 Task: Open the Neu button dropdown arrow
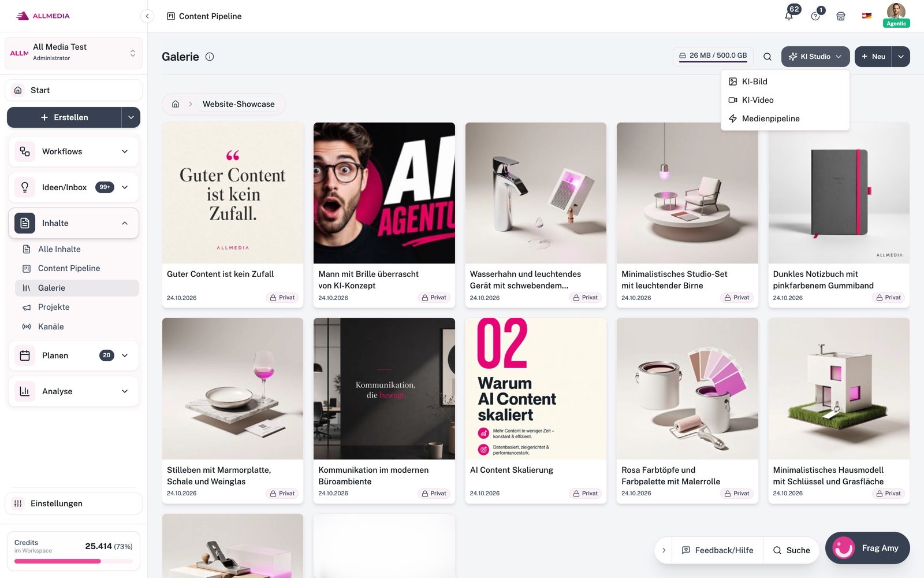901,57
